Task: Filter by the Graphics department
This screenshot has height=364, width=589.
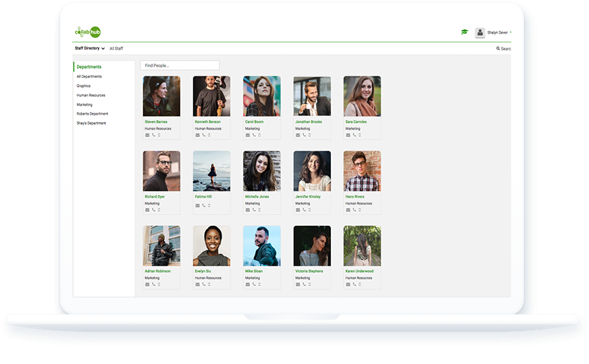Action: click(83, 86)
